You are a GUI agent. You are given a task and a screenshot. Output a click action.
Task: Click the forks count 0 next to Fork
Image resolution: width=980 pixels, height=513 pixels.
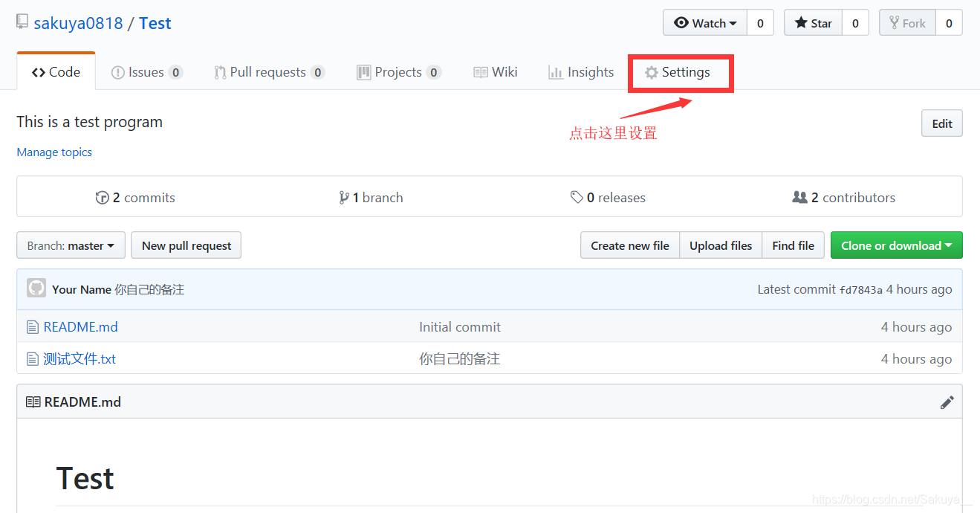tap(949, 23)
